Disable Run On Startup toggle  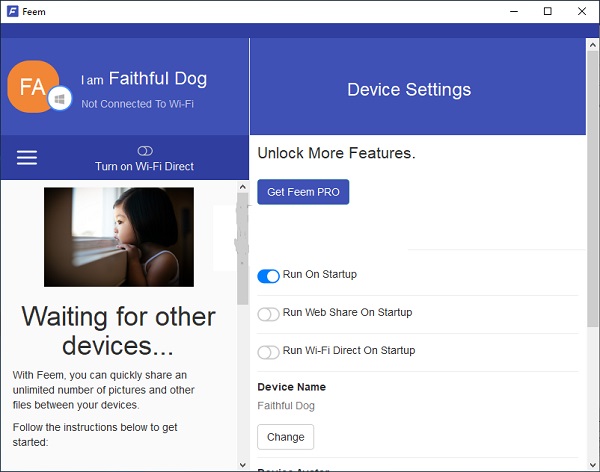coord(268,276)
